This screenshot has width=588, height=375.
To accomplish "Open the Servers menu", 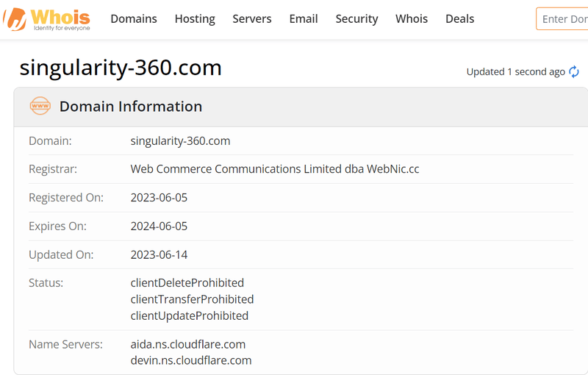I will click(x=251, y=19).
